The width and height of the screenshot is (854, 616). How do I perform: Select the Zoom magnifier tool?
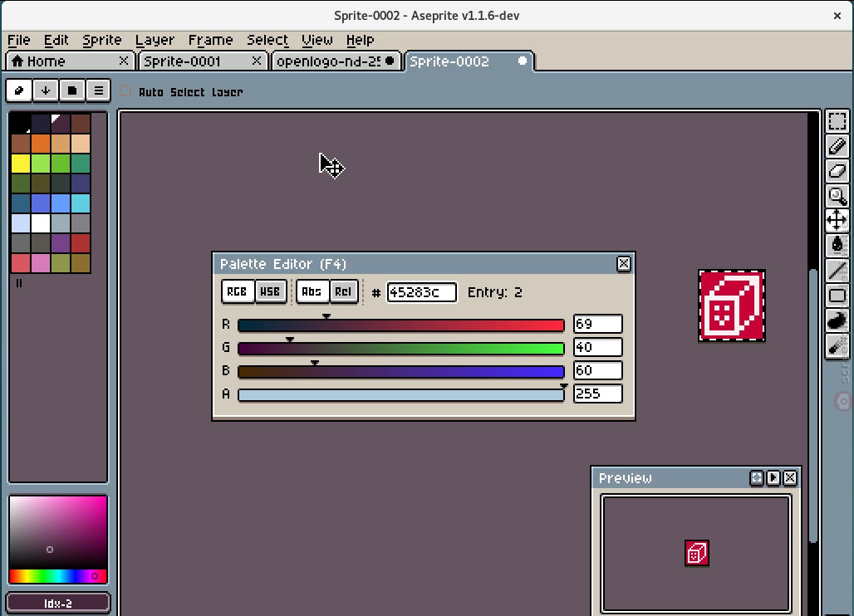[837, 196]
